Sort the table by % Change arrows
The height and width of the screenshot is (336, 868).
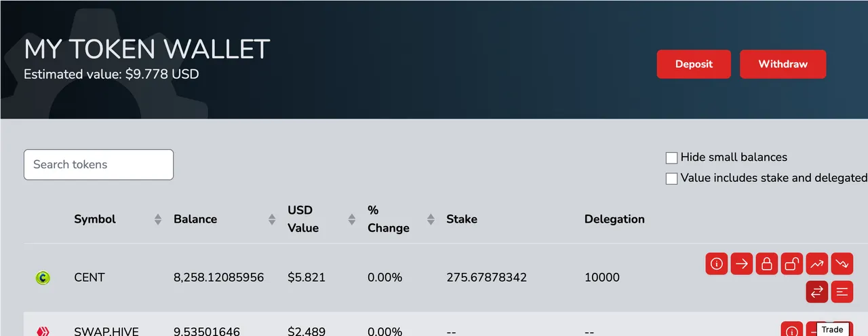[x=431, y=219]
